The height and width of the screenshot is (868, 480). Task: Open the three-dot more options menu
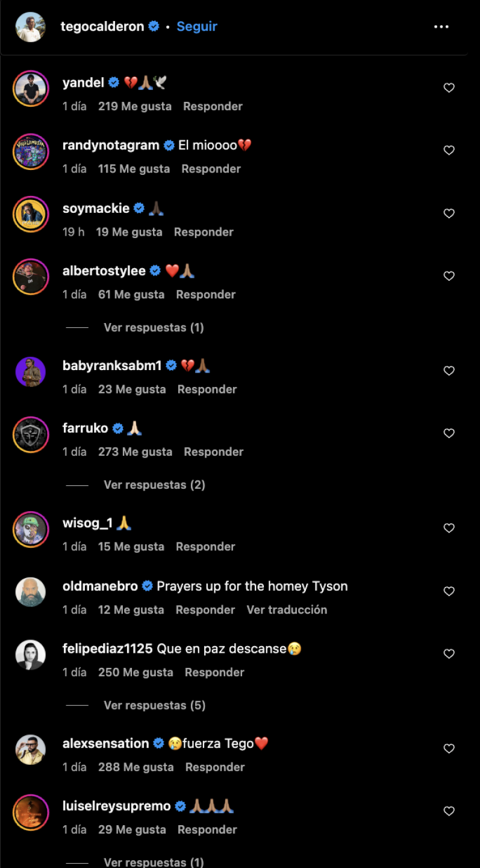point(441,27)
